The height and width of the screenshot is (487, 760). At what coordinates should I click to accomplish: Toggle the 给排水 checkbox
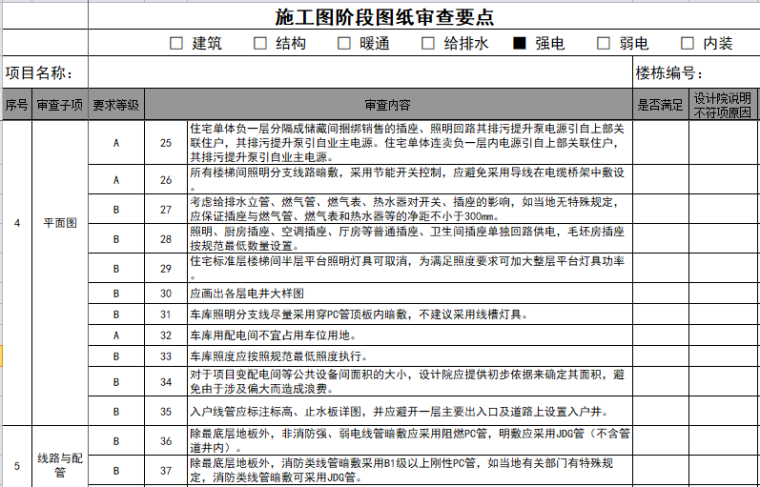[428, 43]
